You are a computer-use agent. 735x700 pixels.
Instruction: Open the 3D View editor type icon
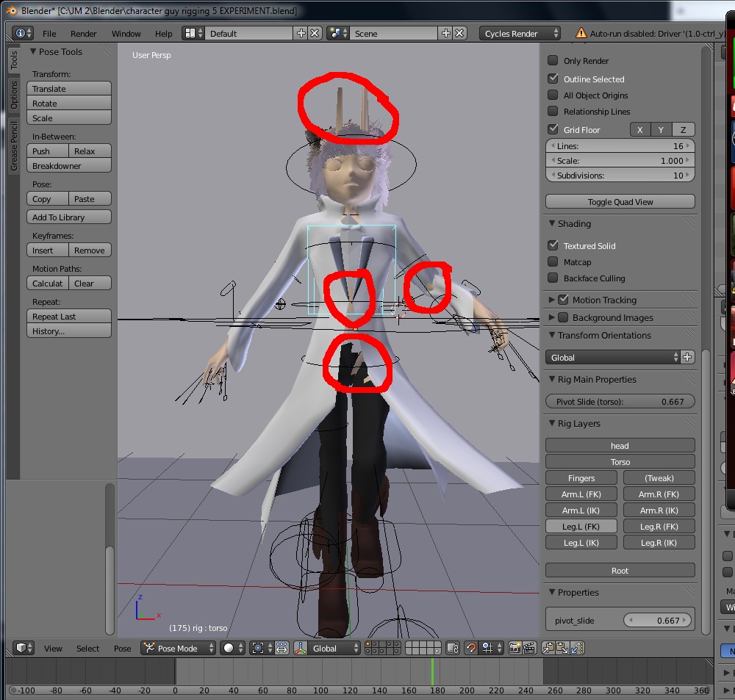24,648
